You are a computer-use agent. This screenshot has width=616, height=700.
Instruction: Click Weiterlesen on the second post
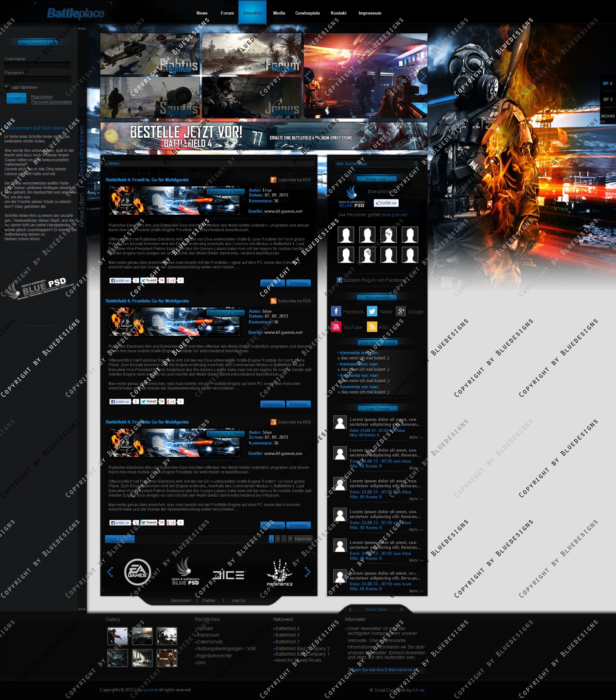point(273,404)
